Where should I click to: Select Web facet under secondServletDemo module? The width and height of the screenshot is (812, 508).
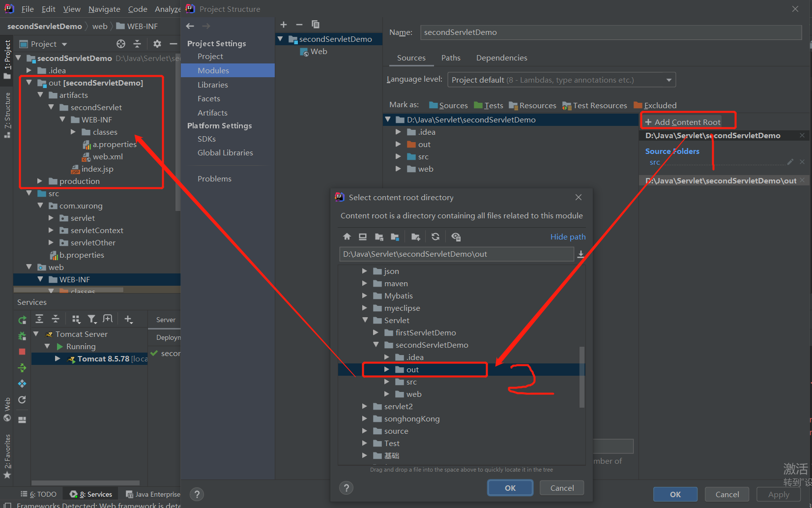319,51
